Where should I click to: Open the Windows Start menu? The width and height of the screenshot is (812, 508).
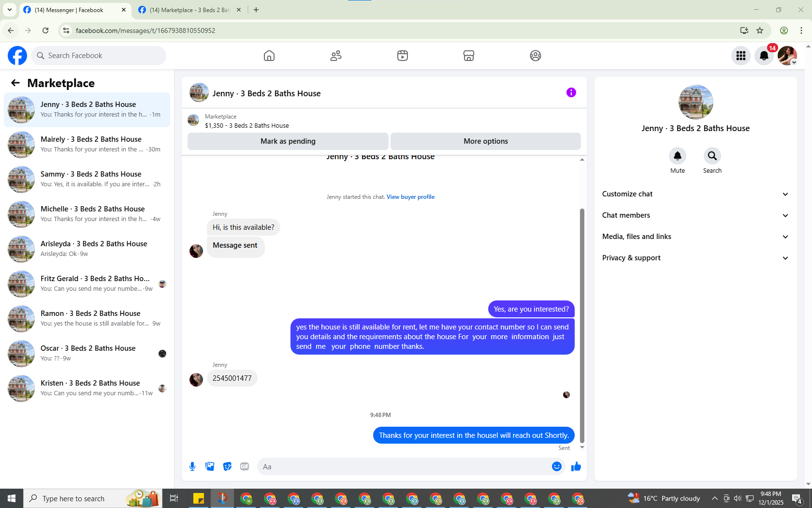[x=12, y=498]
